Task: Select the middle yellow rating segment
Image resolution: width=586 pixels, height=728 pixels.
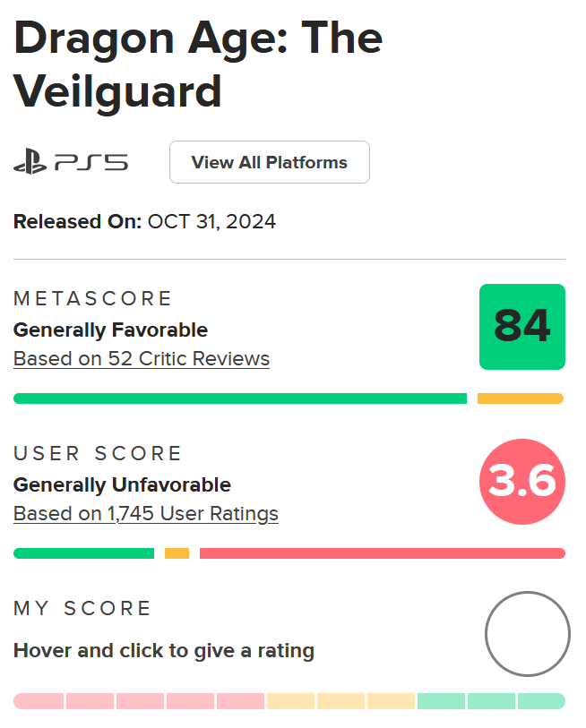Action: 340,701
